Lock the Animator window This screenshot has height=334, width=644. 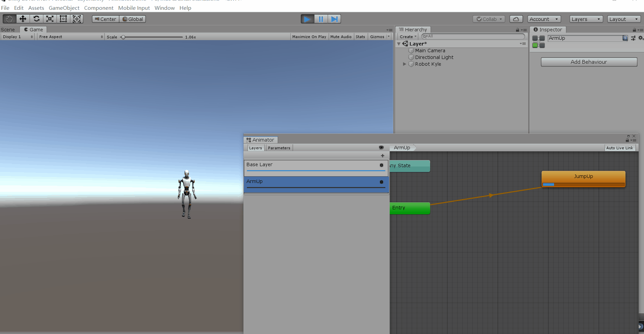click(627, 140)
